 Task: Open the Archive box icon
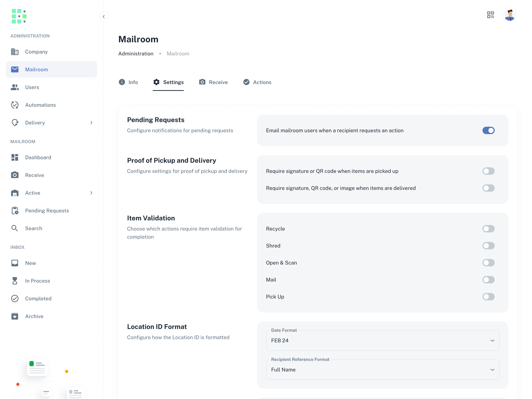pos(15,316)
